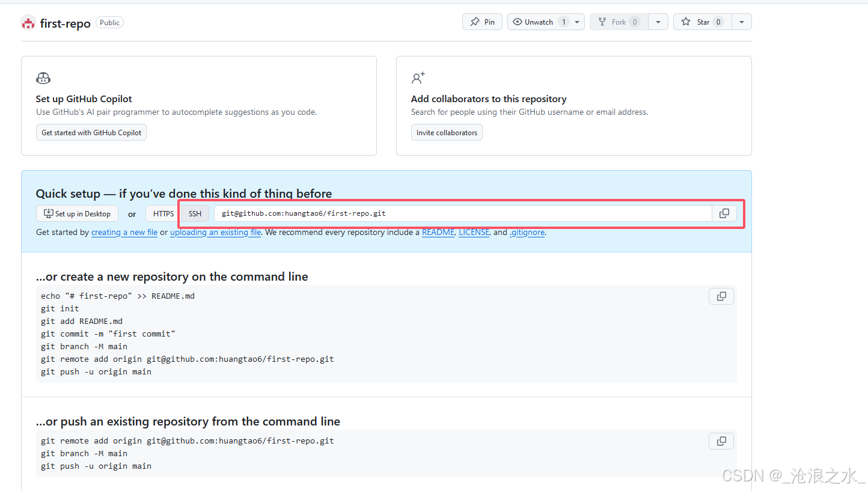Click the Fork count badge

tap(635, 22)
